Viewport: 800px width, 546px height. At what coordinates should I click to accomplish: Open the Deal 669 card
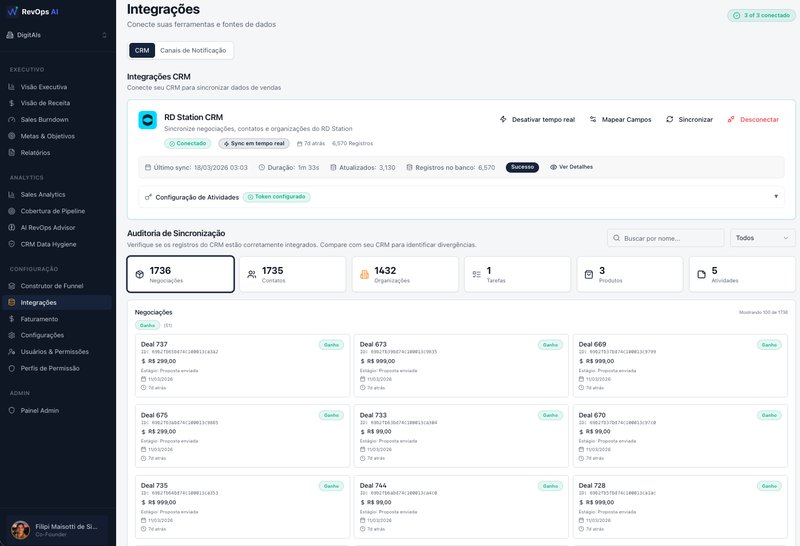680,365
